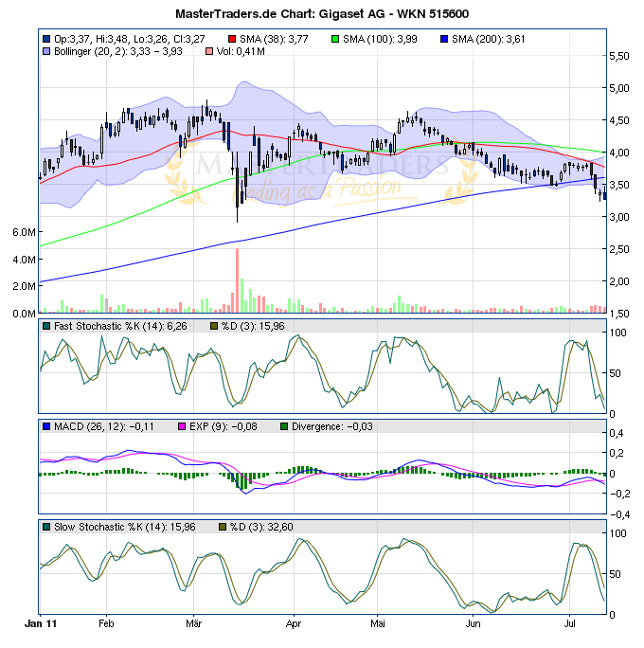Viewport: 644px width, 648px height.
Task: Click the 1,50 price axis label
Action: coord(619,314)
